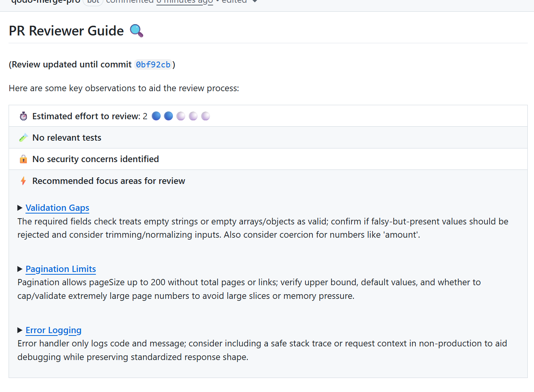Image resolution: width=534 pixels, height=392 pixels.
Task: Click the lock icon beside No security concerns
Action: point(23,159)
